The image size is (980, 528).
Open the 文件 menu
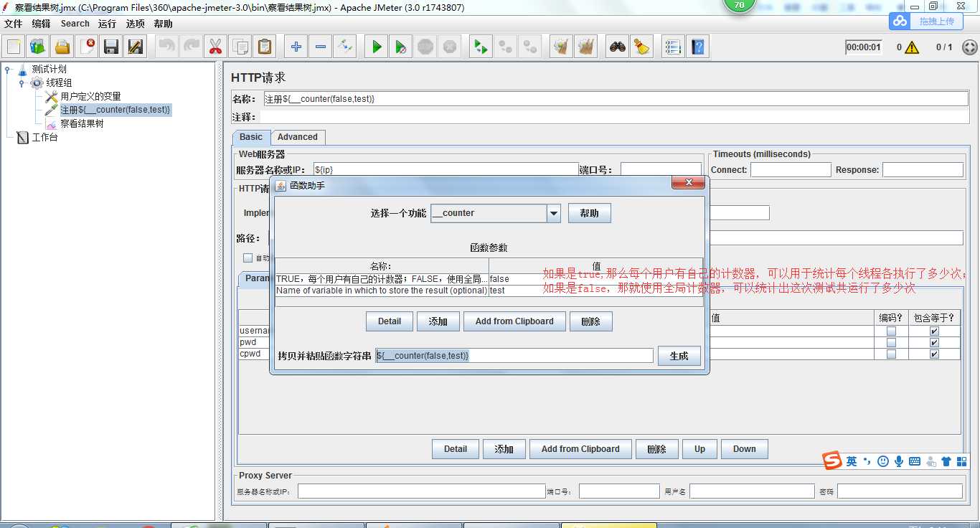(x=13, y=24)
